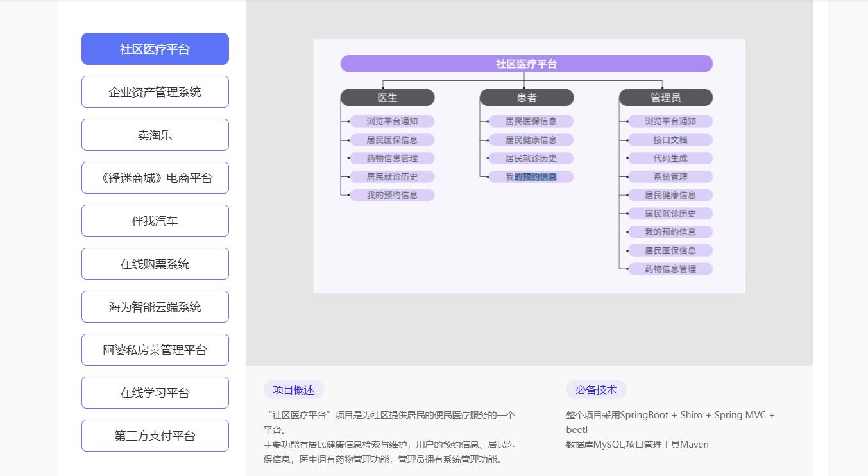The height and width of the screenshot is (476, 868).
Task: Click the highlighted 我的预约信息 under 患者
Action: coord(531,176)
